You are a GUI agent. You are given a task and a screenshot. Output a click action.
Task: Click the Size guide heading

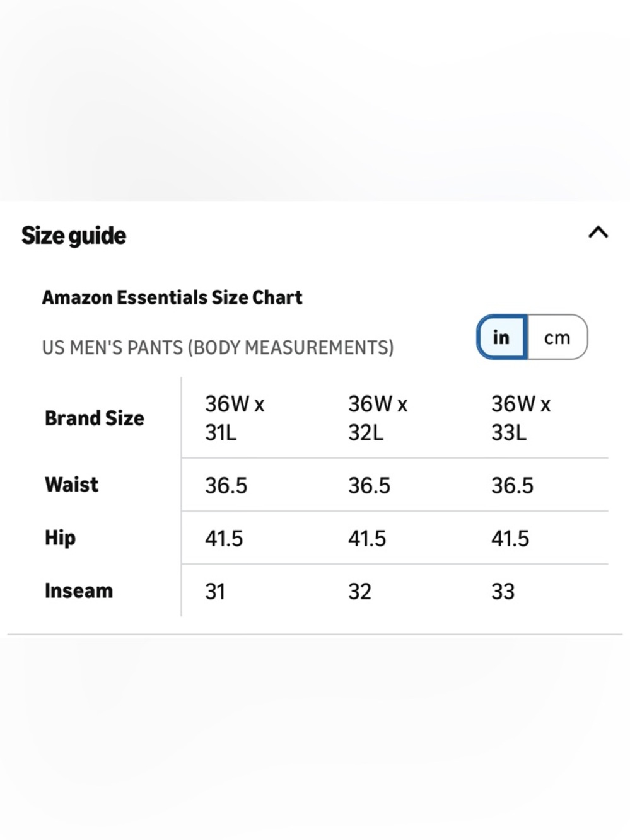74,236
